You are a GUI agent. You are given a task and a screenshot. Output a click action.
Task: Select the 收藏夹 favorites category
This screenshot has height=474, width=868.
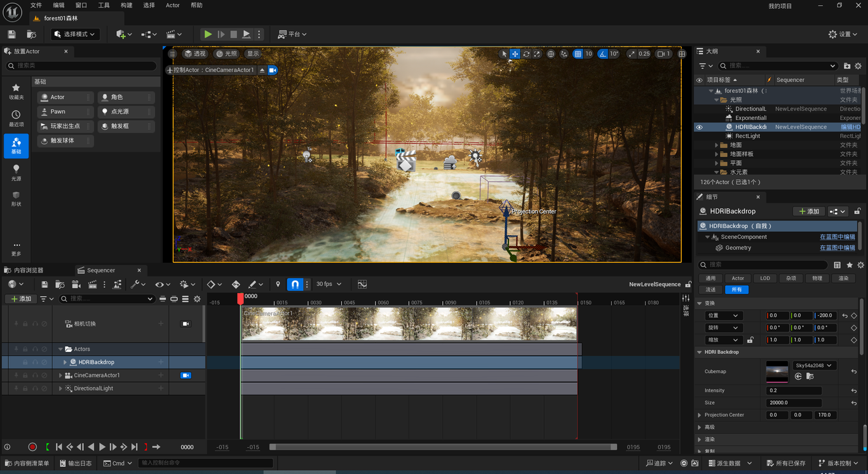click(16, 91)
